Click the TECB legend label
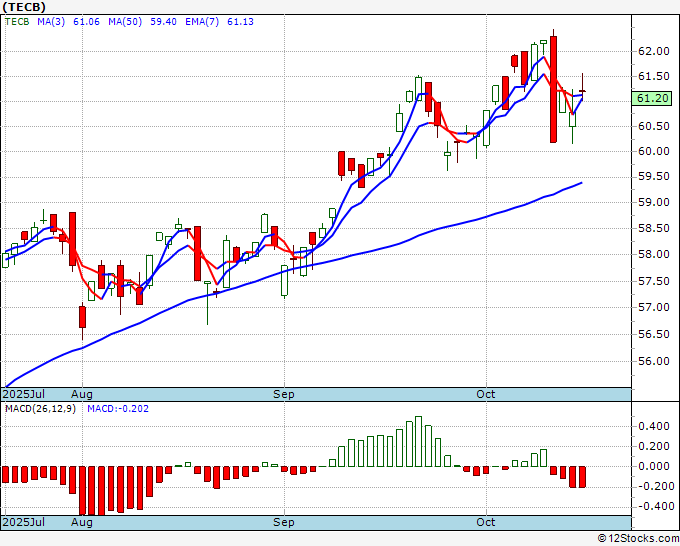The image size is (680, 546). (x=17, y=22)
